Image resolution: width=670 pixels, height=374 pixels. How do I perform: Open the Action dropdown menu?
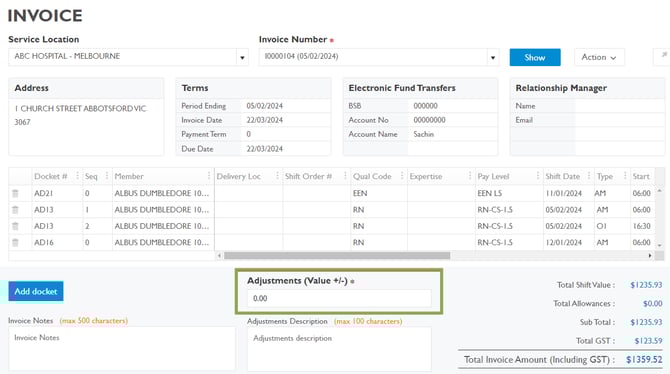point(599,57)
